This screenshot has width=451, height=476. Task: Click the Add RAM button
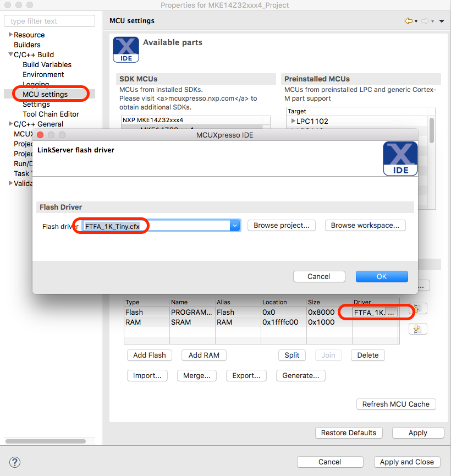204,355
